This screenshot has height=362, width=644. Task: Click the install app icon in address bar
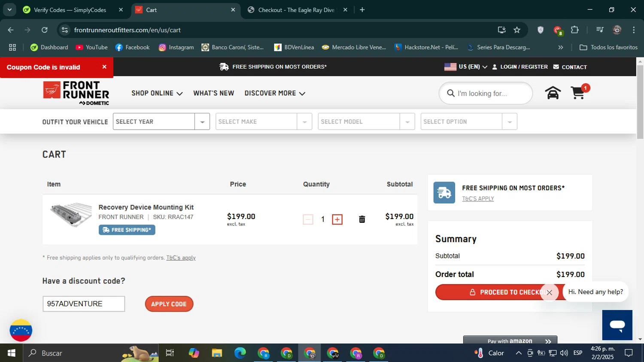coord(501,30)
